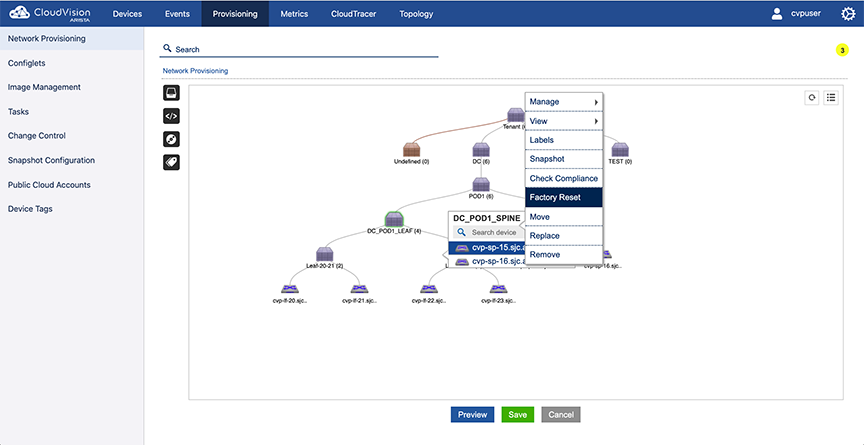Click the Preview button
The height and width of the screenshot is (445, 864).
[x=472, y=415]
